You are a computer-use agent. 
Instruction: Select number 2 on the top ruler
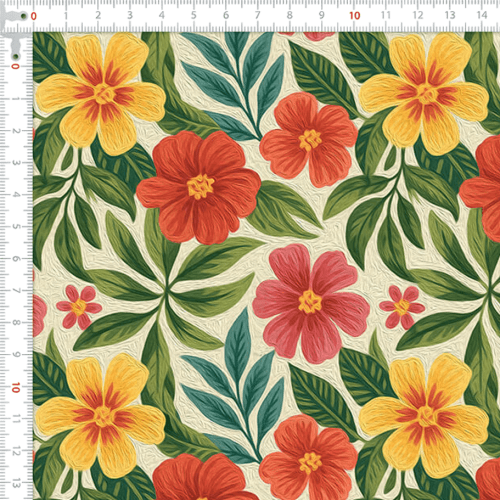(x=98, y=15)
